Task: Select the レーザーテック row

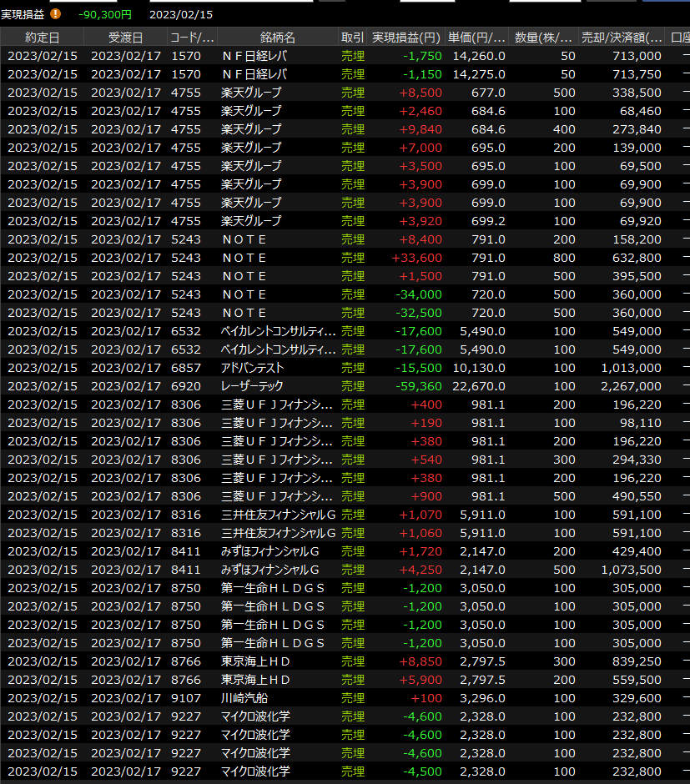Action: (x=252, y=386)
